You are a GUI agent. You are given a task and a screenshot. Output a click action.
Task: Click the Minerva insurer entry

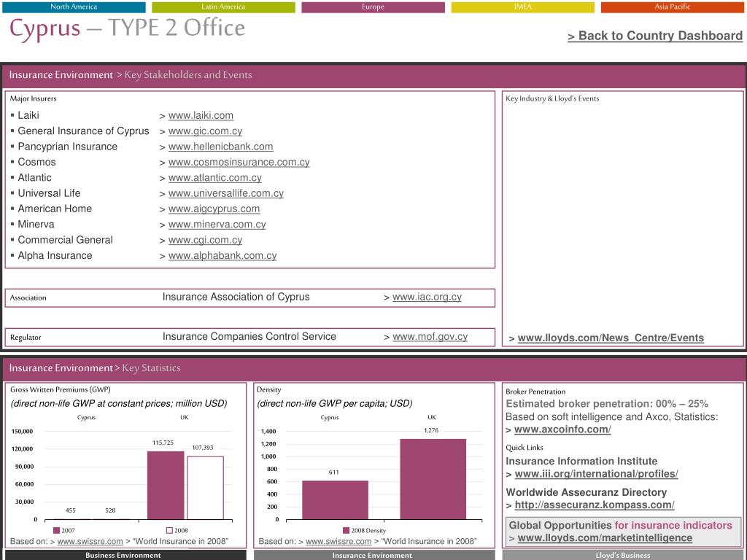pos(36,225)
